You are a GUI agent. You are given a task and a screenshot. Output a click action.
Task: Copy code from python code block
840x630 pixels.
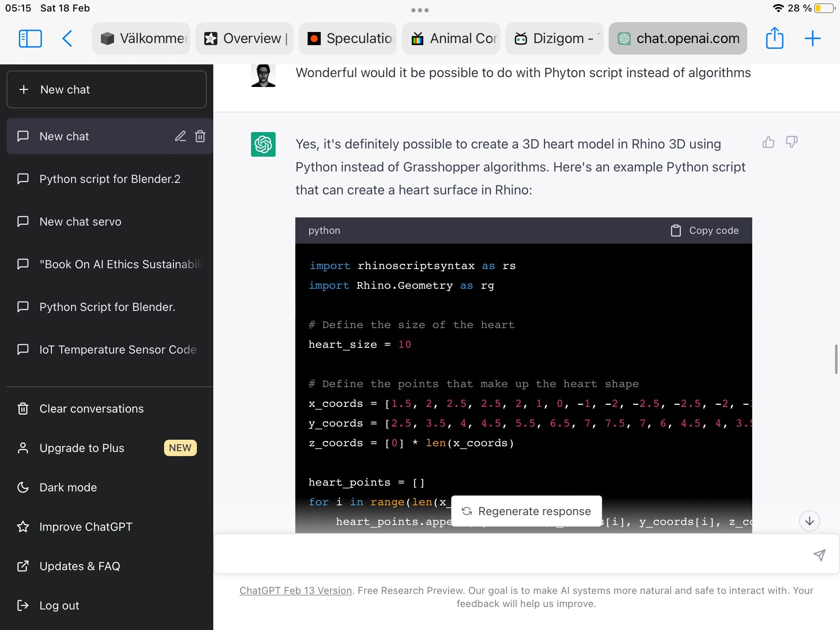pos(705,231)
